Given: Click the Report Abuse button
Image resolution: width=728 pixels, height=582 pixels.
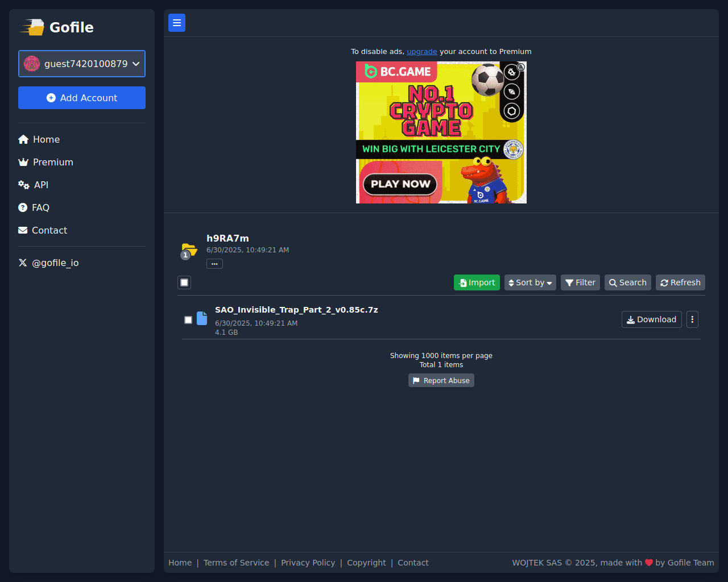Looking at the screenshot, I should (441, 380).
